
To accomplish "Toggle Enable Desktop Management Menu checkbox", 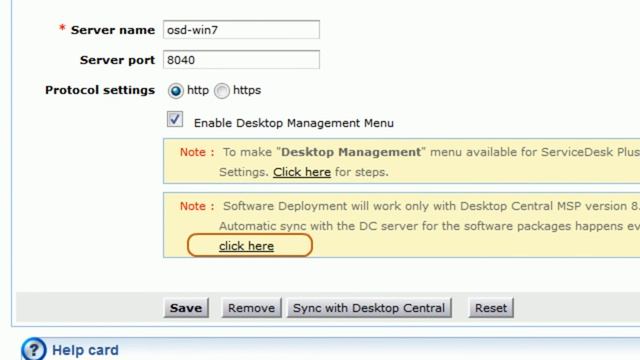I will pyautogui.click(x=175, y=120).
